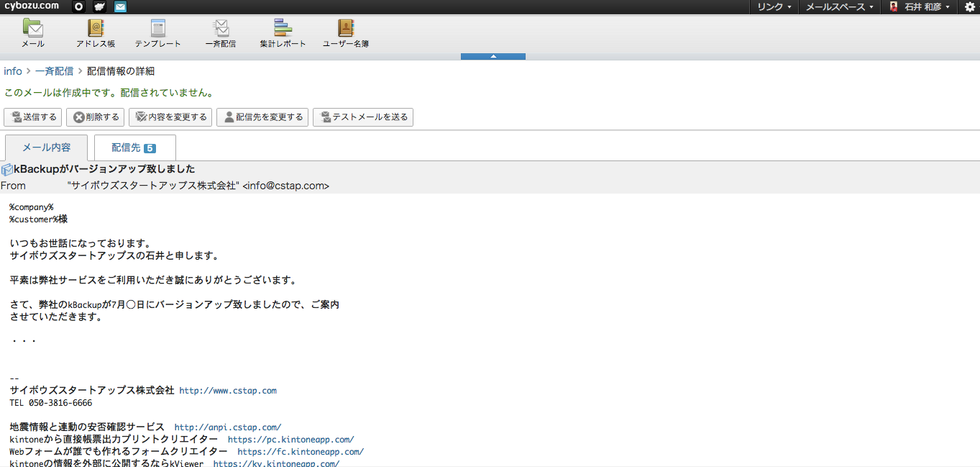980x467 pixels.
Task: Switch to the 配信先 tab
Action: click(x=134, y=148)
